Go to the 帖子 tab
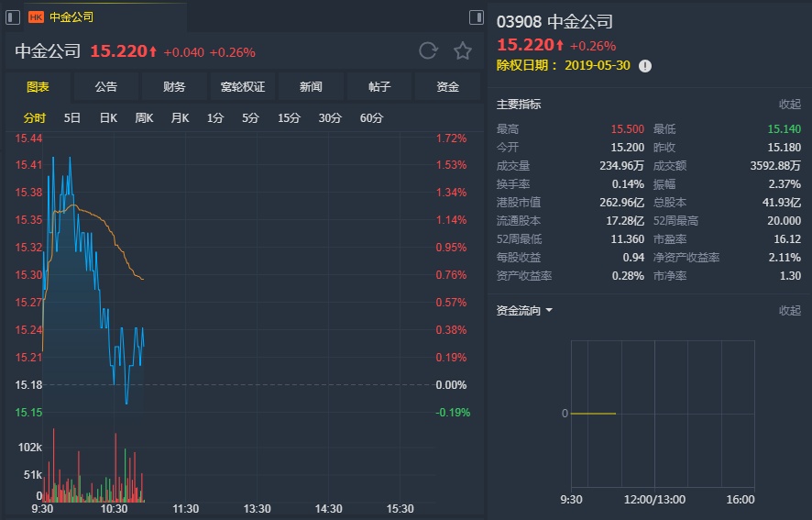 coord(379,87)
